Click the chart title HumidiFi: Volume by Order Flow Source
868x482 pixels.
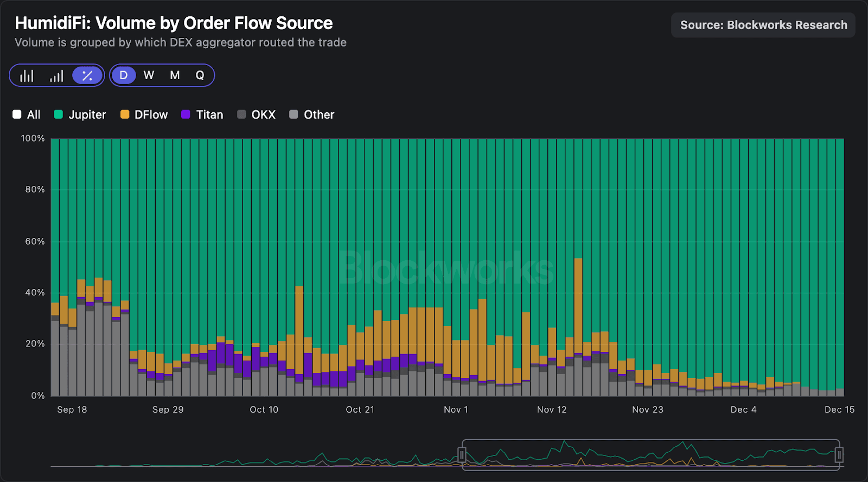point(174,23)
